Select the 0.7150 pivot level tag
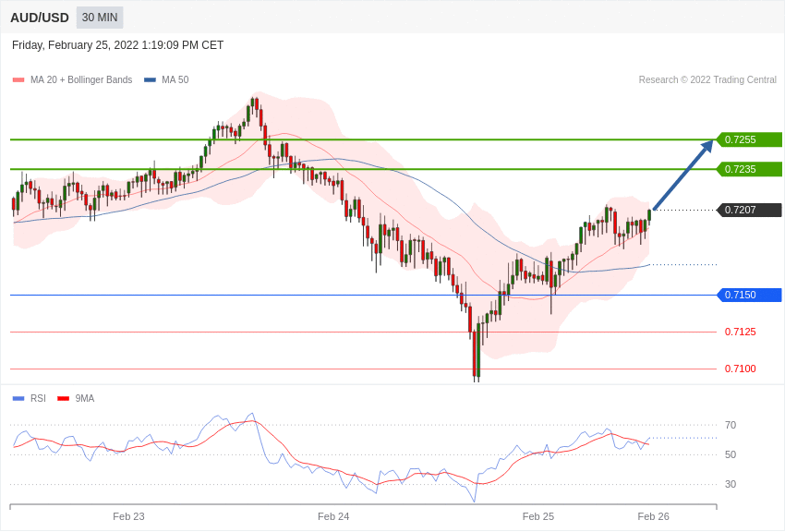 (x=749, y=295)
